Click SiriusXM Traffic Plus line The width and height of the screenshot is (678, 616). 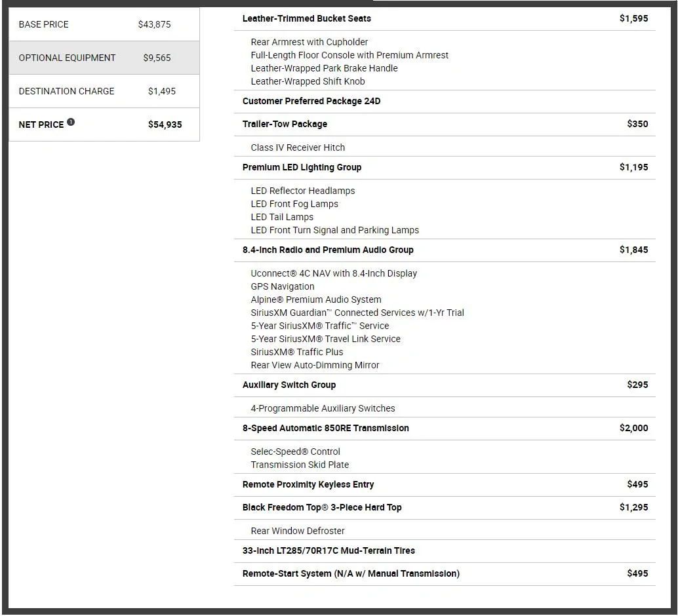(x=296, y=352)
